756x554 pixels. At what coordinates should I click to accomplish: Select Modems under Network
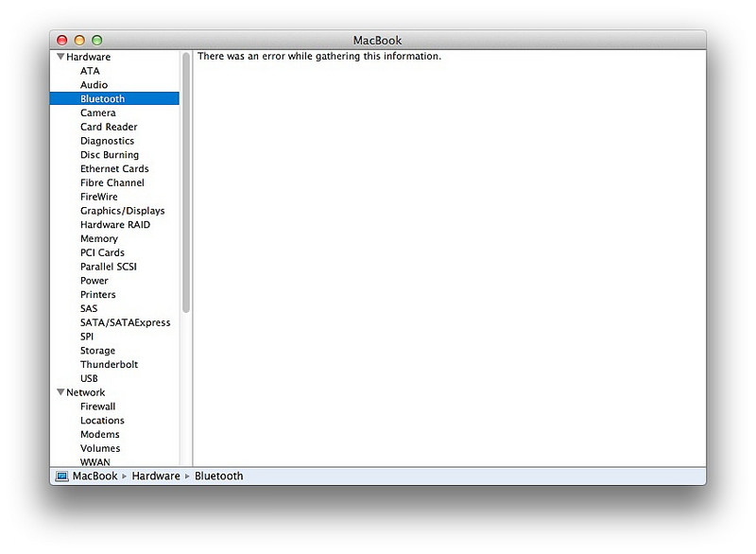pos(100,435)
